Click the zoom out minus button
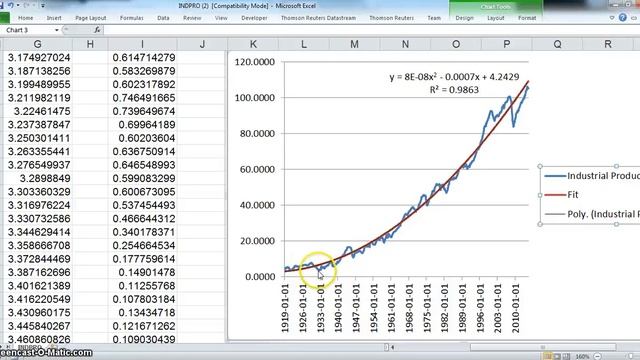 (x=598, y=356)
